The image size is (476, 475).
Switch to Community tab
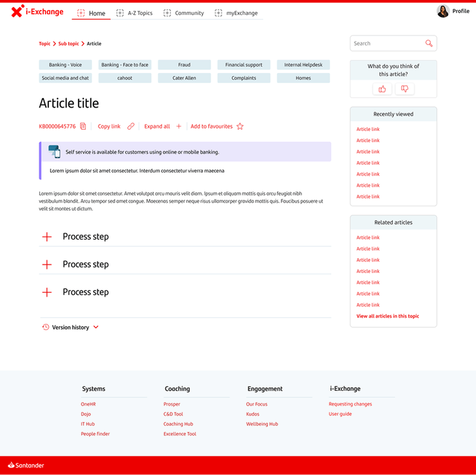pyautogui.click(x=184, y=13)
